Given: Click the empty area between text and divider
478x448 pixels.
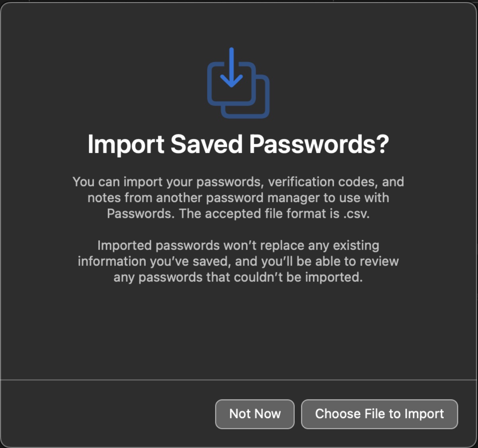Looking at the screenshot, I should [x=238, y=331].
